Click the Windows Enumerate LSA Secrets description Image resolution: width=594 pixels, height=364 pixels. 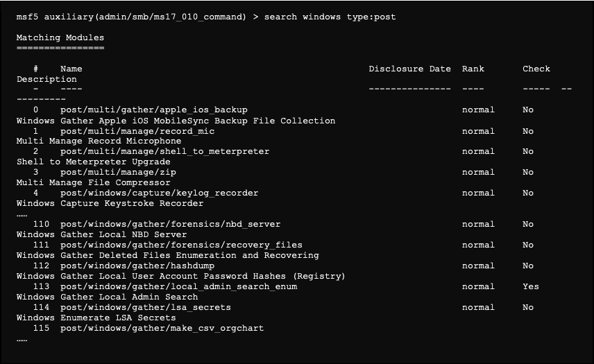coord(96,318)
